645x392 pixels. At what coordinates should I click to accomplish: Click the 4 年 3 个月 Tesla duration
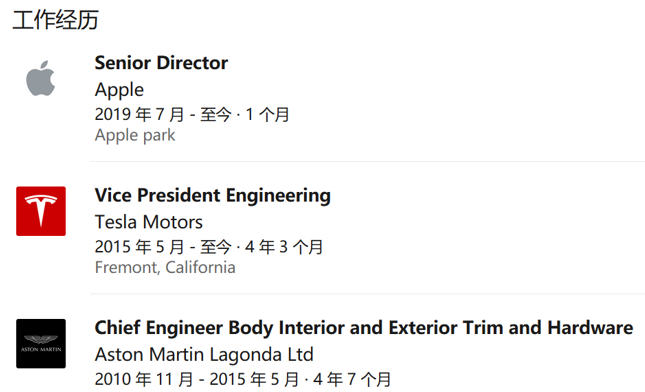284,247
